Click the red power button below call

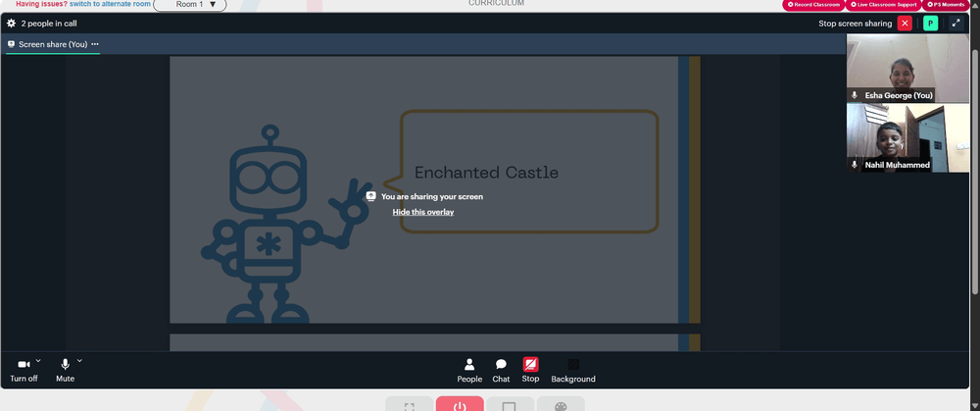460,404
